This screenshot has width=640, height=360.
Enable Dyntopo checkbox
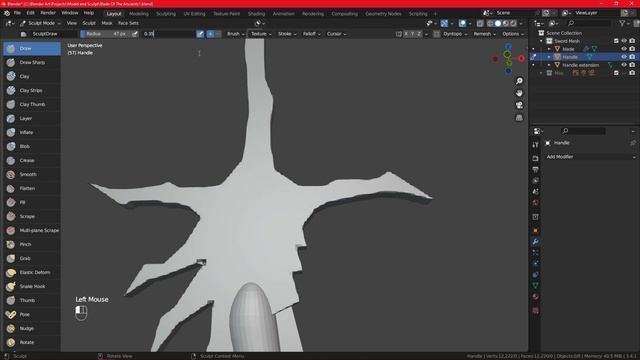(x=437, y=34)
